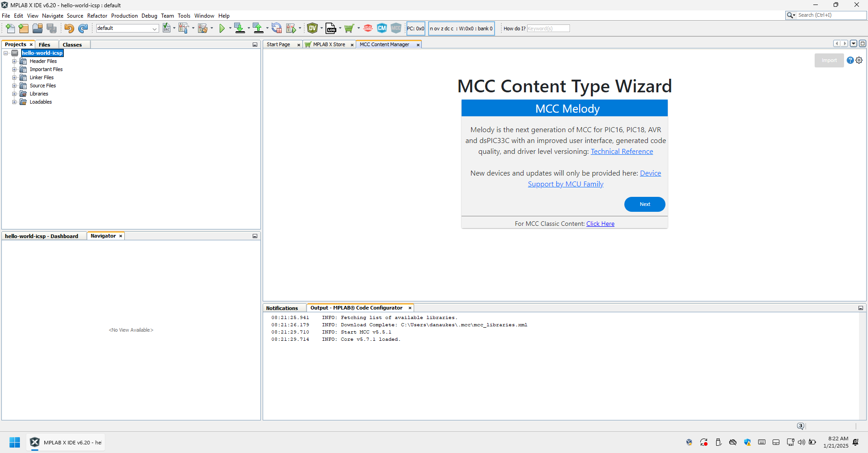Minimize the Output panel window group
The image size is (868, 453).
[861, 308]
